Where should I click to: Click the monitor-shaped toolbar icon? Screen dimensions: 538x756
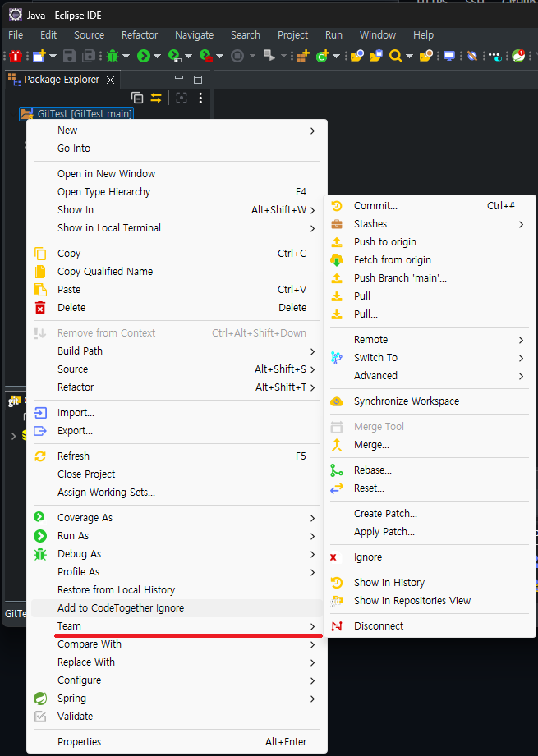[449, 56]
